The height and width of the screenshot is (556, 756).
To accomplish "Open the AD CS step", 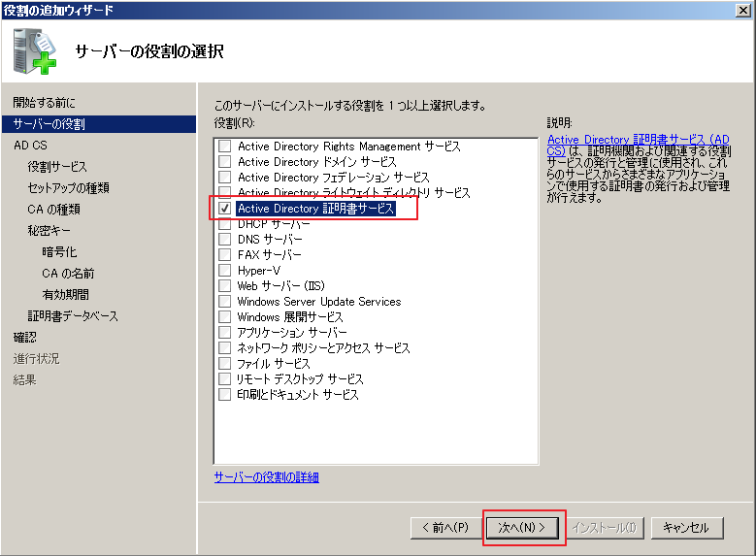I will [x=30, y=146].
